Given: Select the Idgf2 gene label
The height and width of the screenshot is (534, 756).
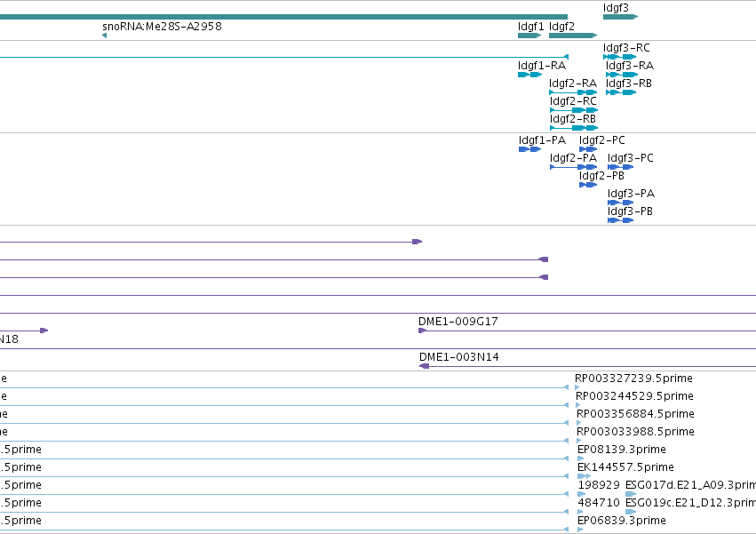Looking at the screenshot, I should point(561,27).
